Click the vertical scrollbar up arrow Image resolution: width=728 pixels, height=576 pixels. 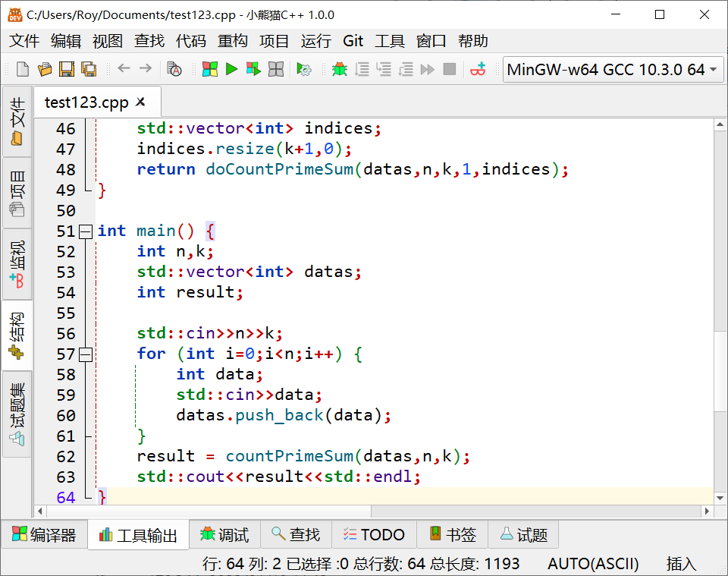[x=720, y=124]
